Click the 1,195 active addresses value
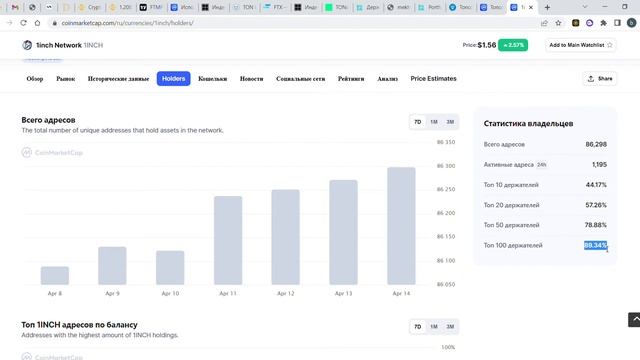The height and width of the screenshot is (360, 640). [x=599, y=164]
